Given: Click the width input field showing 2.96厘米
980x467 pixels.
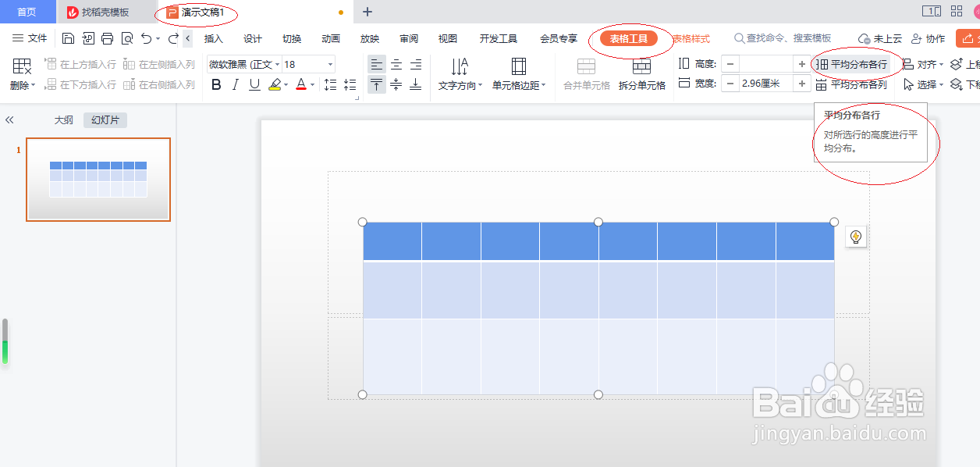Looking at the screenshot, I should point(766,84).
